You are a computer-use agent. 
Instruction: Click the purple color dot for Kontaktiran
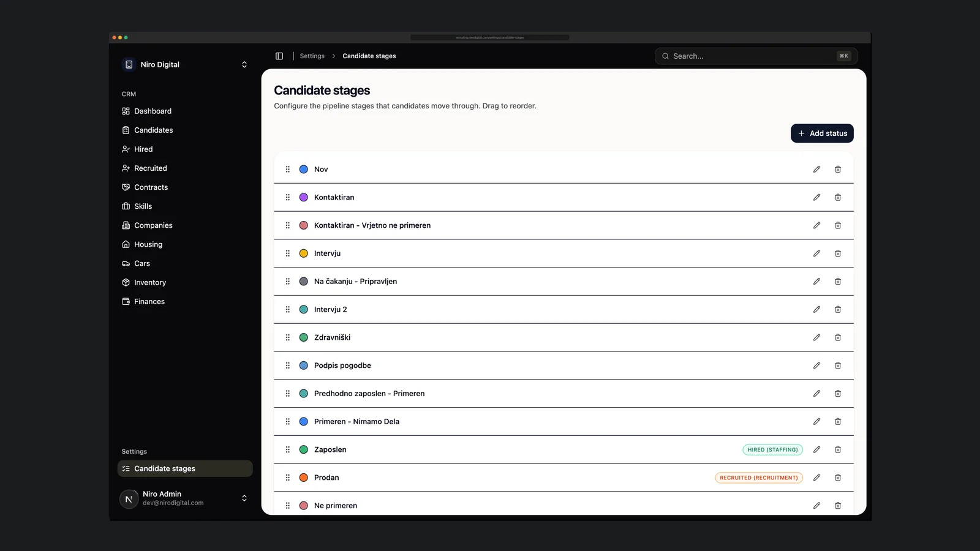coord(303,197)
